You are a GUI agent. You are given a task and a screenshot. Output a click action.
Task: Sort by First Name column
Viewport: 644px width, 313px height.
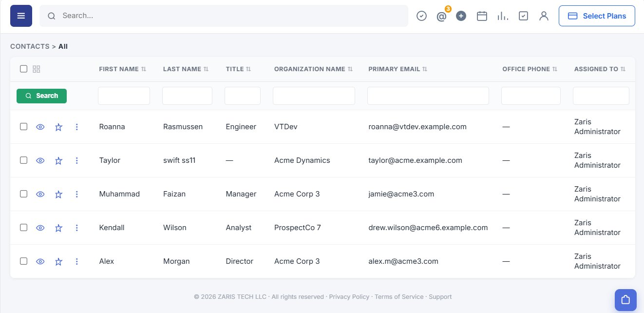(122, 69)
